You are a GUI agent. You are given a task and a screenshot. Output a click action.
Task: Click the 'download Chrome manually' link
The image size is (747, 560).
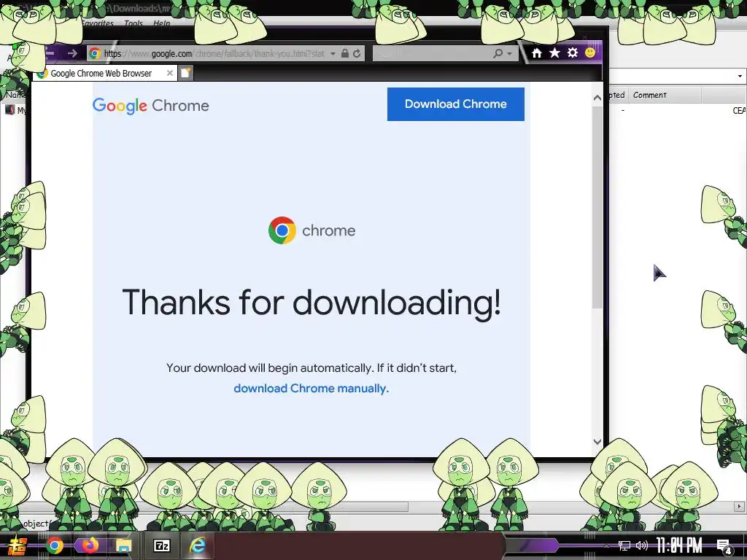[x=311, y=389]
